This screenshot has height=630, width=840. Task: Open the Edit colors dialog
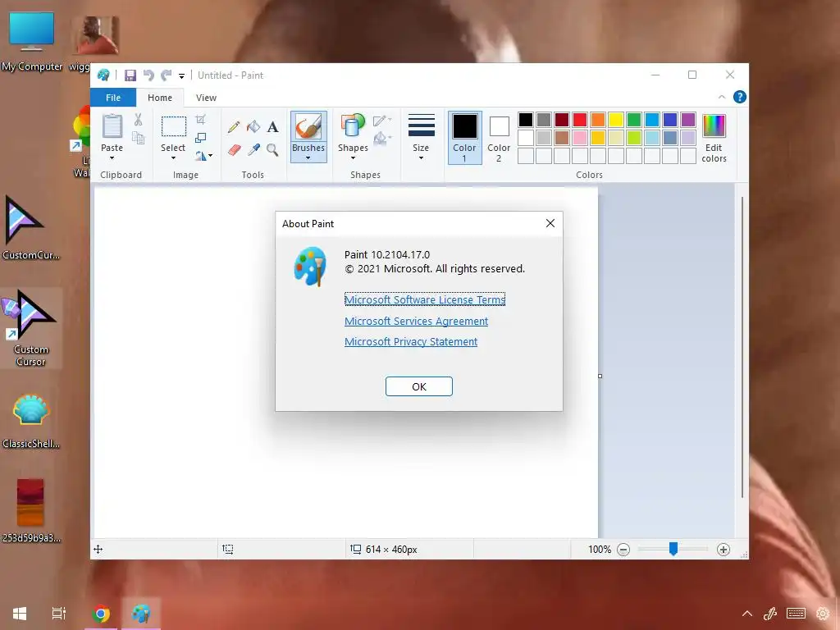click(x=714, y=138)
